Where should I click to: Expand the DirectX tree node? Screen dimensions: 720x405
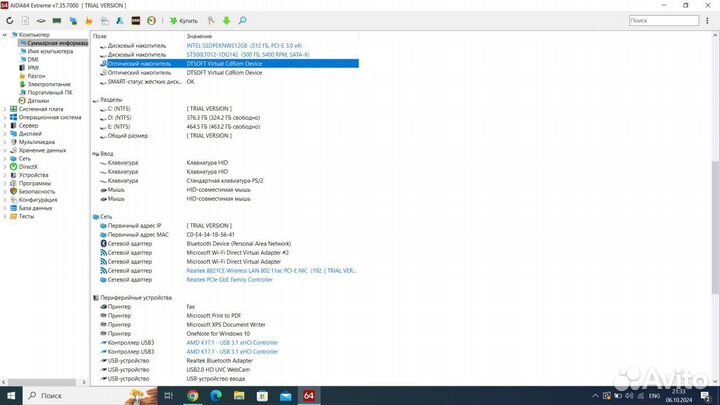(x=5, y=167)
